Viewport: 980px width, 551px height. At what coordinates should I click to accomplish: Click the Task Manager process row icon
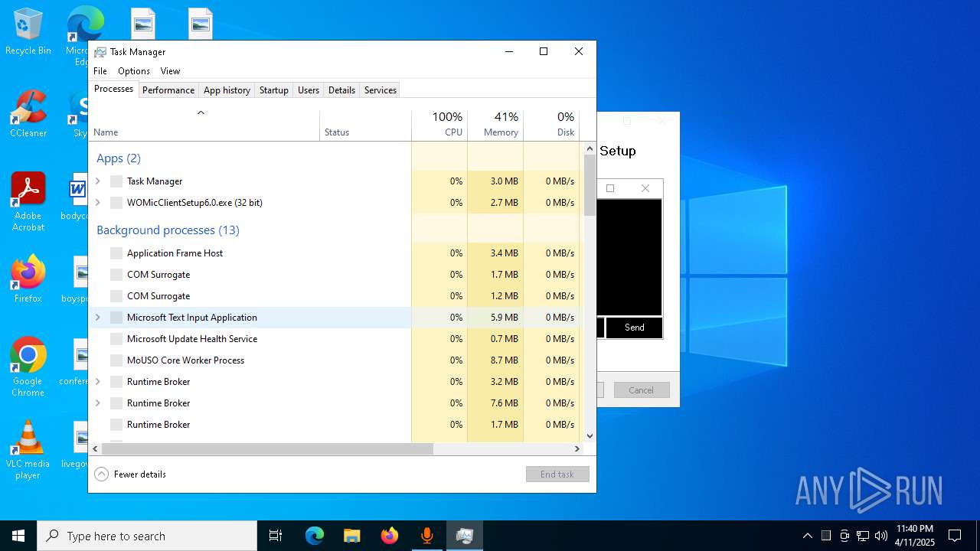tap(116, 181)
